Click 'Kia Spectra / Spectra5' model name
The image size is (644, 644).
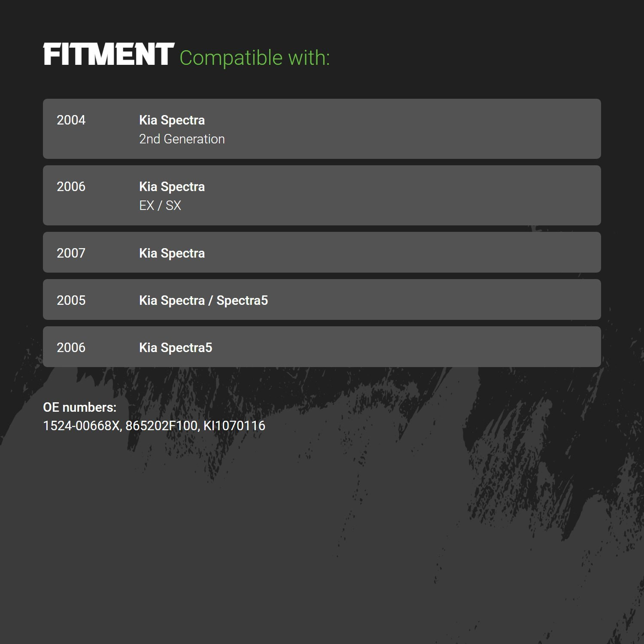tap(204, 301)
